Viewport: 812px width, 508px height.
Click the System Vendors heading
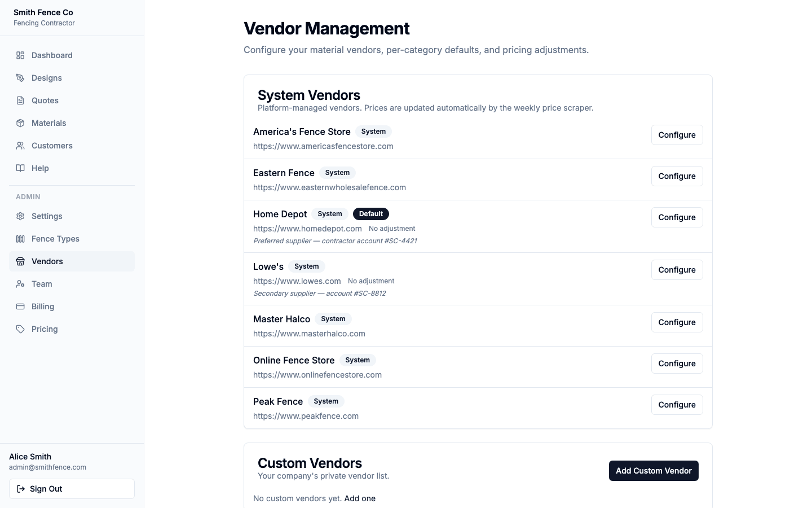tap(309, 95)
